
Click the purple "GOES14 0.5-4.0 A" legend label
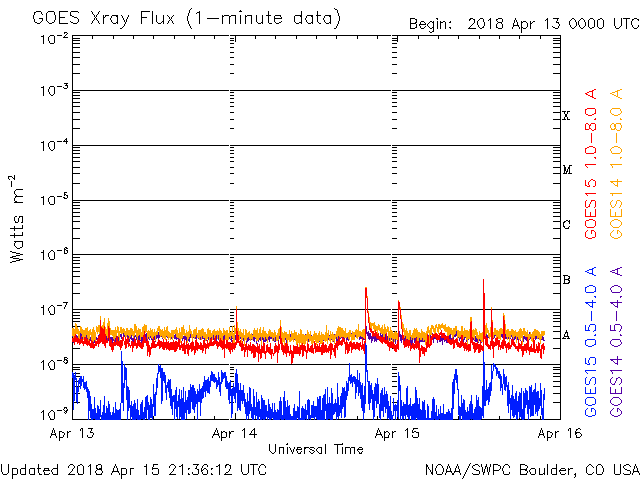click(616, 341)
